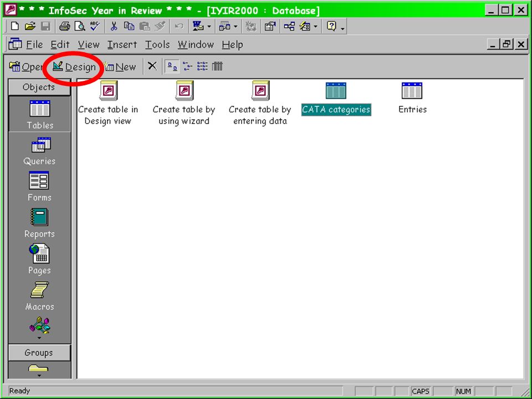Click the Undo arrow icon
The width and height of the screenshot is (532, 399).
coord(179,26)
